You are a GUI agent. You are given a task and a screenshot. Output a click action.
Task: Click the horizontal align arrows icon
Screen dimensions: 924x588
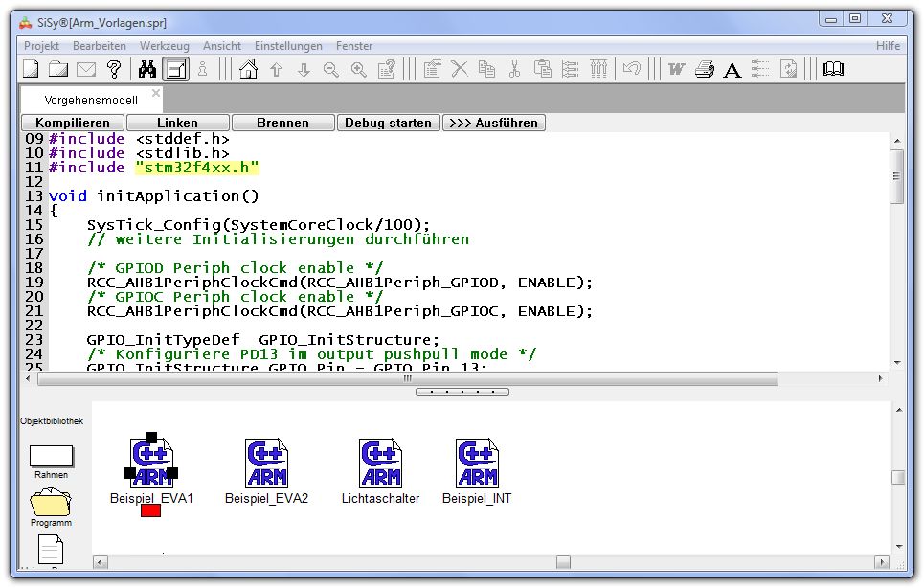click(570, 69)
